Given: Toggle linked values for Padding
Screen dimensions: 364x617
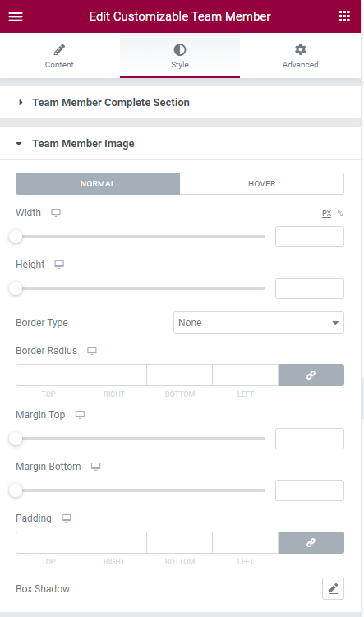Looking at the screenshot, I should pos(311,542).
